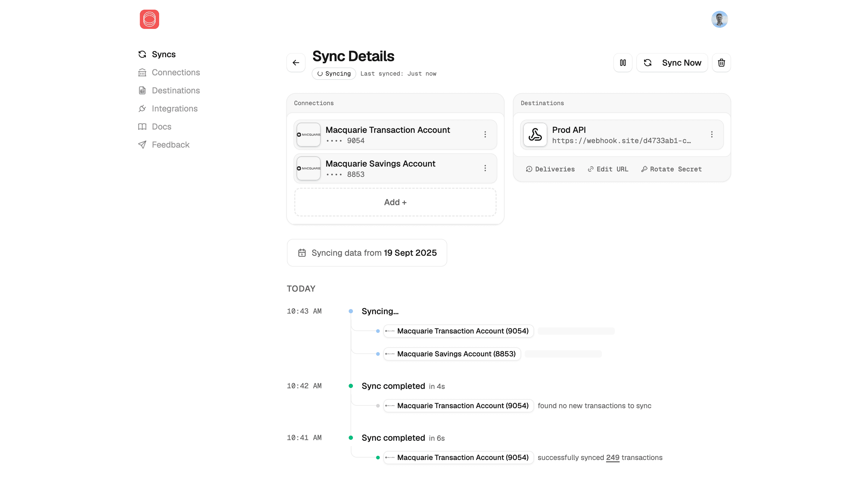
Task: Open Docs using the book icon
Action: coord(142,127)
